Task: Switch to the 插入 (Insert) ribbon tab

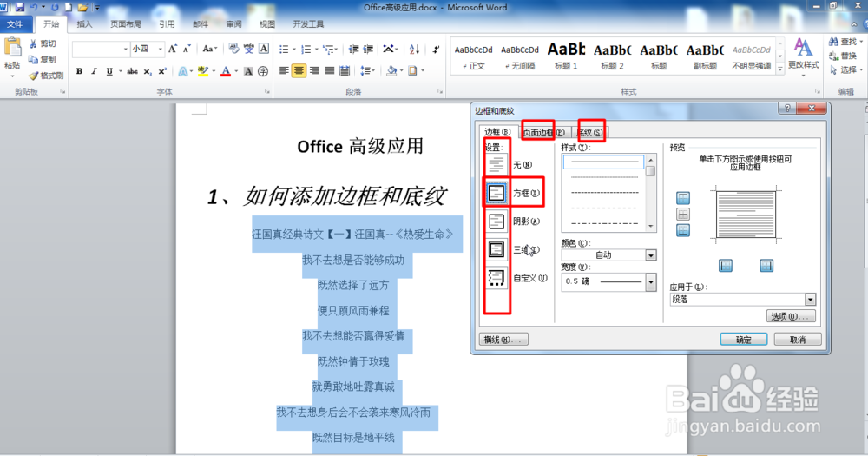Action: click(x=84, y=23)
